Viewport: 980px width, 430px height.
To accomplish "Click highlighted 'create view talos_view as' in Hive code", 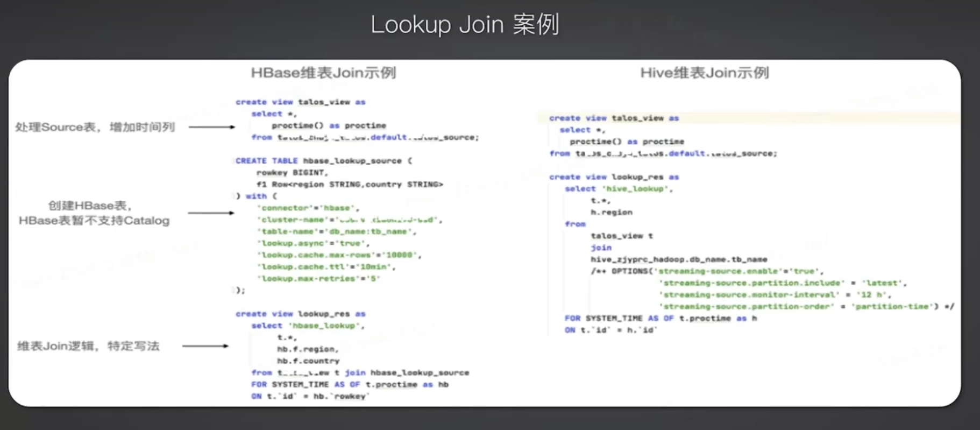I will (614, 118).
